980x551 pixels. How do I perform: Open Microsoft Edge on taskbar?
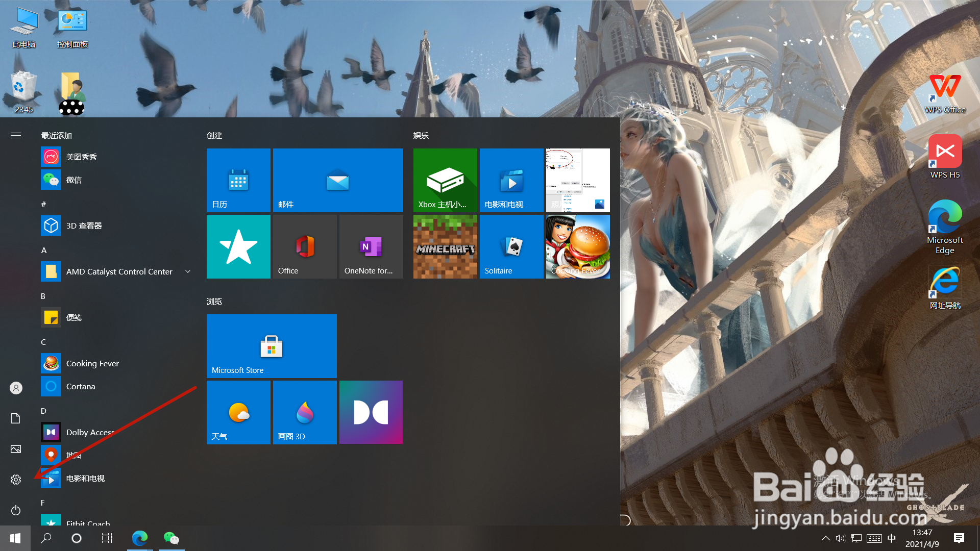(x=140, y=538)
